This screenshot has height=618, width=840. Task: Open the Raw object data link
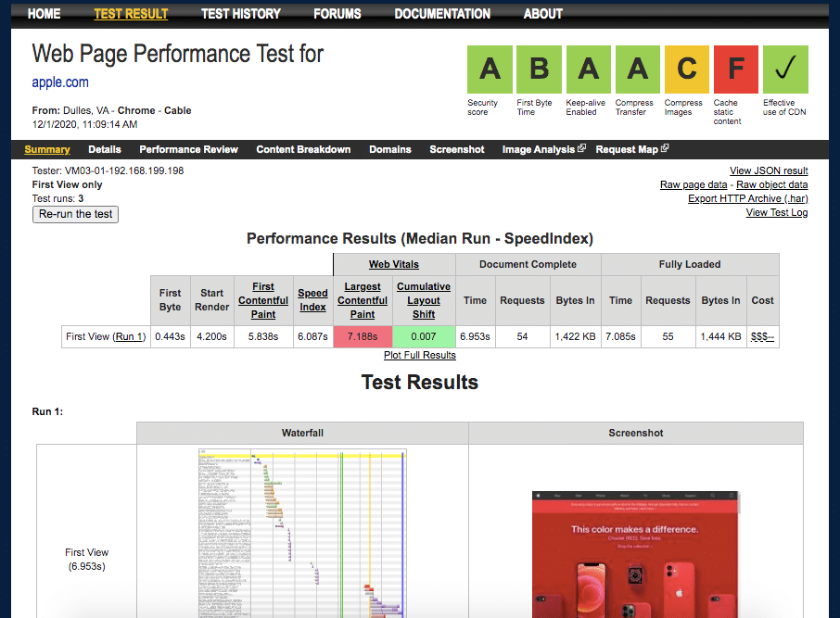click(x=772, y=184)
